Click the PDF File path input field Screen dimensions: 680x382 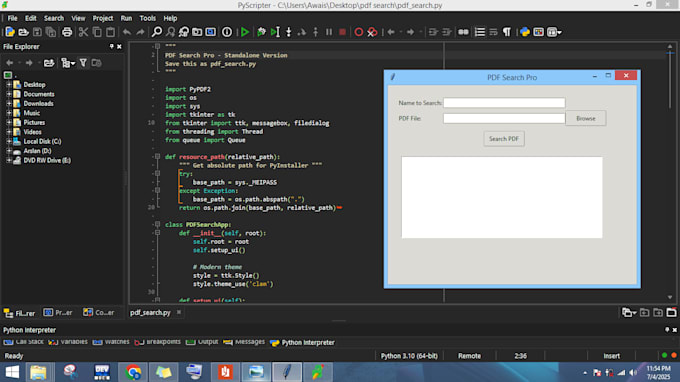point(504,118)
